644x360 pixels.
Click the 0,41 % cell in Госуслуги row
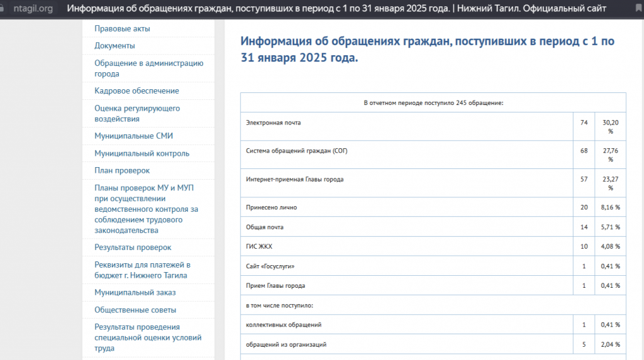pyautogui.click(x=610, y=266)
